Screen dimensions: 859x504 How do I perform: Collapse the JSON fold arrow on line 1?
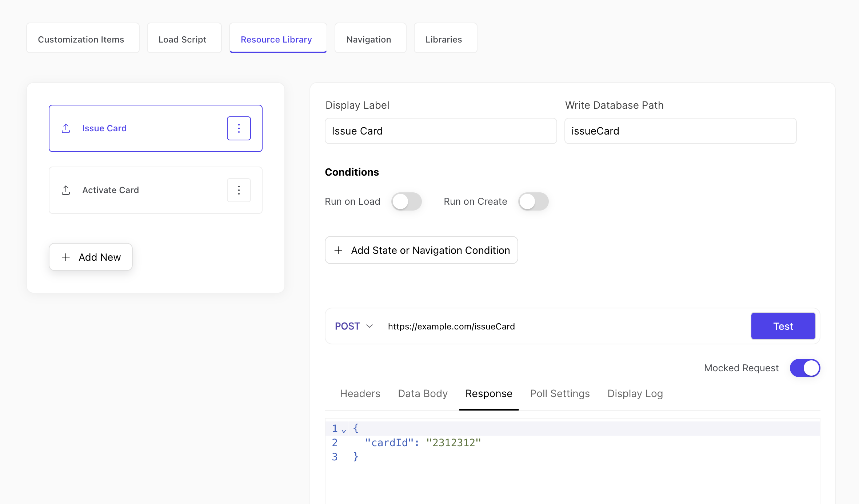[344, 431]
